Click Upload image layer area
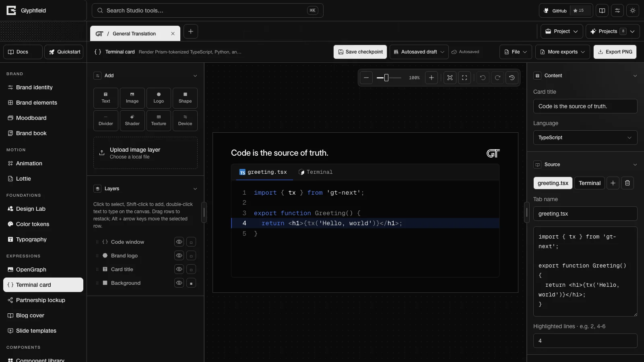This screenshot has height=362, width=644. click(x=145, y=153)
